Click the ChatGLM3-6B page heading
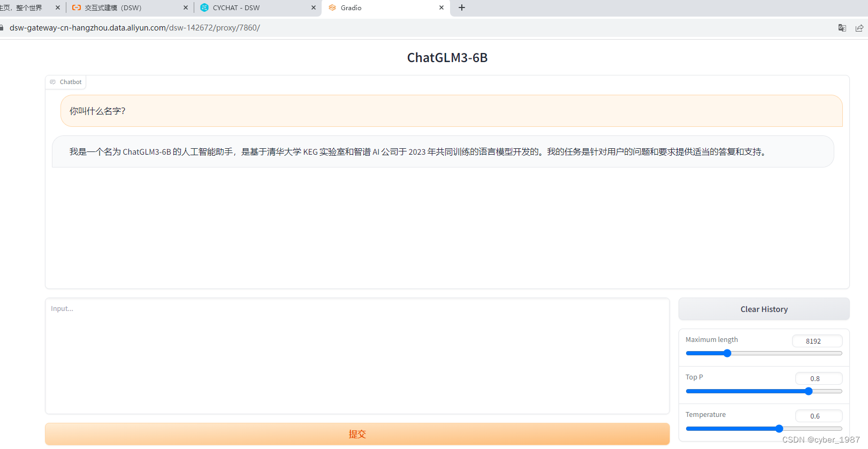868x449 pixels. pyautogui.click(x=447, y=58)
